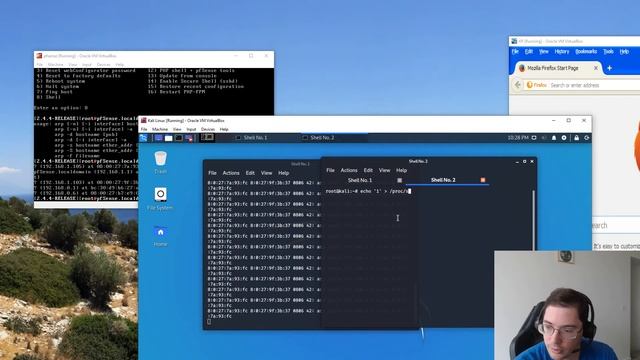
Task: Open Edit menu in background Shell No. 1 window
Action: click(250, 173)
